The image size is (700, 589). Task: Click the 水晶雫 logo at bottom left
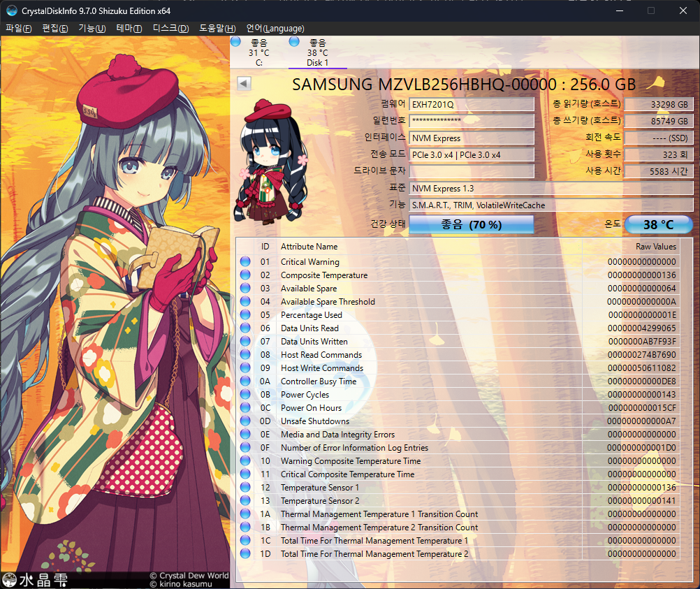coord(35,580)
